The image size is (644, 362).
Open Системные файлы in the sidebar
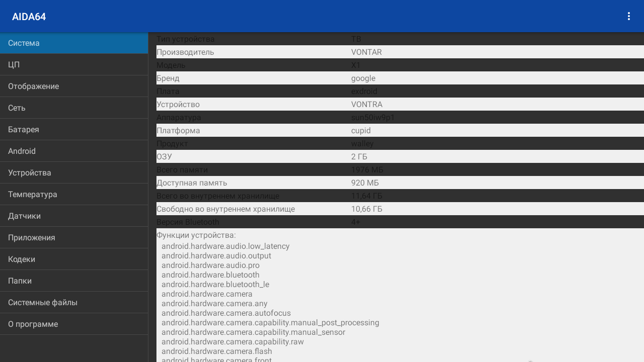coord(74,303)
